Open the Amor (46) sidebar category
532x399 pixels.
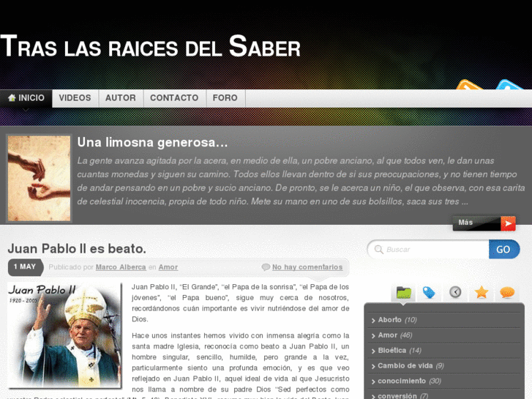pos(395,335)
